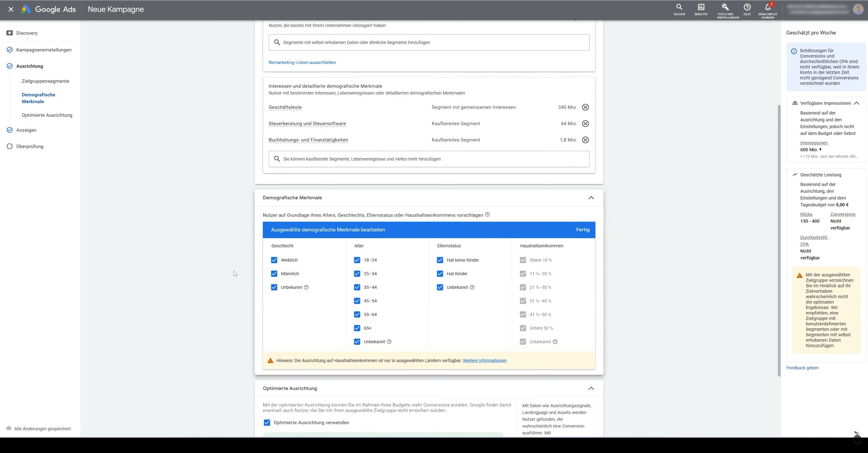Open the account profile avatar
868x453 pixels.
coord(858,9)
